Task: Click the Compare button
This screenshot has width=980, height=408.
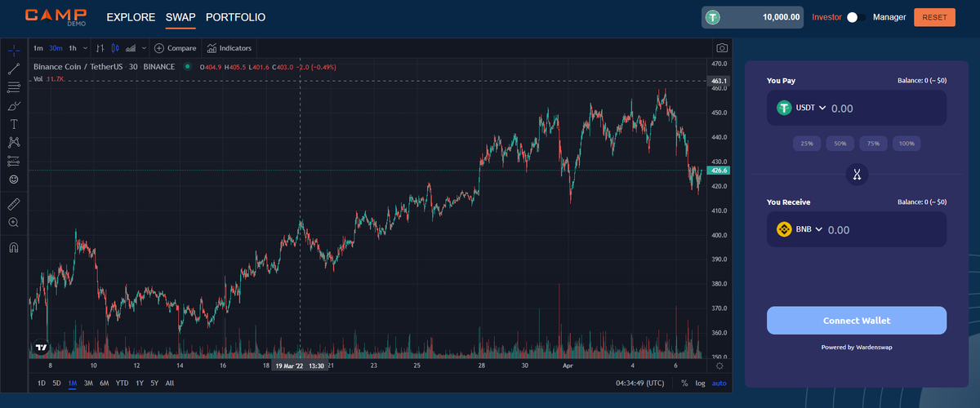Action: coord(175,48)
